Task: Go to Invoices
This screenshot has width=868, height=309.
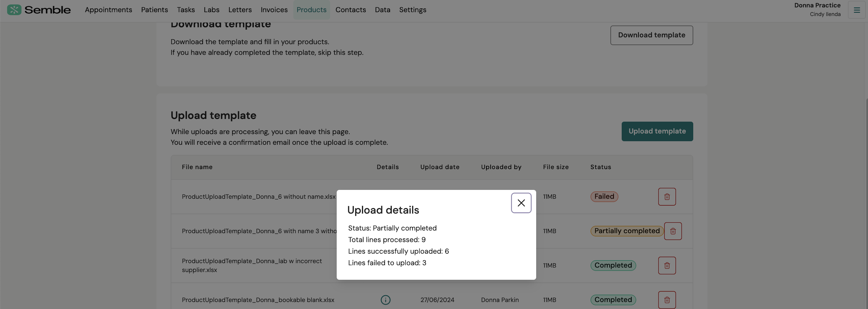Action: pyautogui.click(x=274, y=10)
